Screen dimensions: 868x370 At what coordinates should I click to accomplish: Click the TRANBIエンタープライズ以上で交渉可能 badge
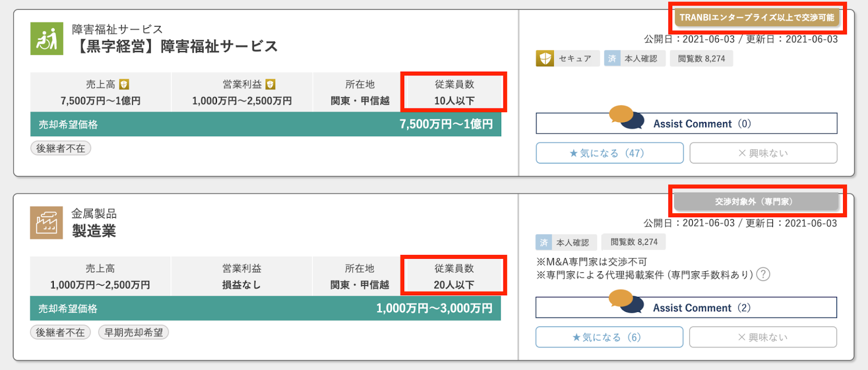coord(757,18)
